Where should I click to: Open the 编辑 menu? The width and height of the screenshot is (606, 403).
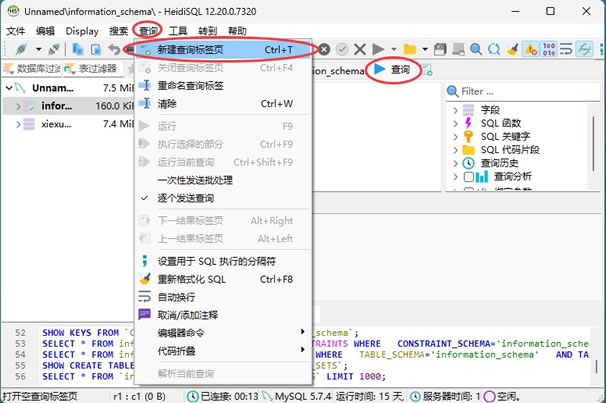[45, 31]
